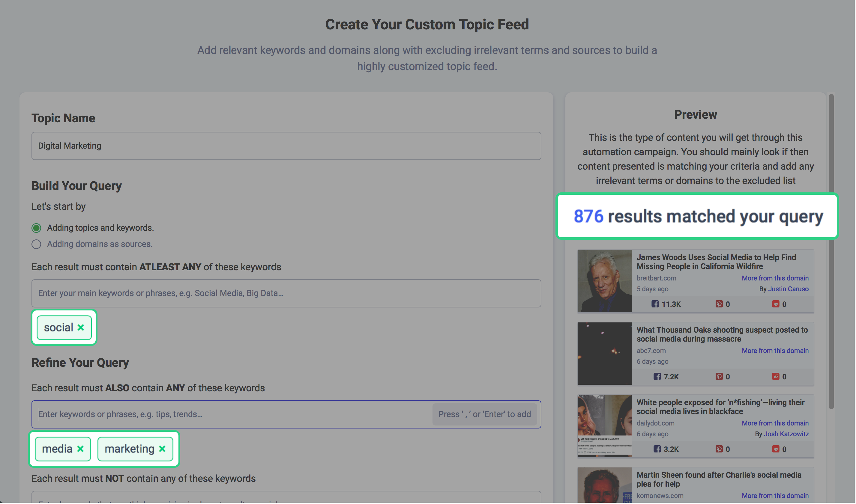Screen dimensions: 856x504
Task: Click the 'social' keyword tag label
Action: coord(58,328)
